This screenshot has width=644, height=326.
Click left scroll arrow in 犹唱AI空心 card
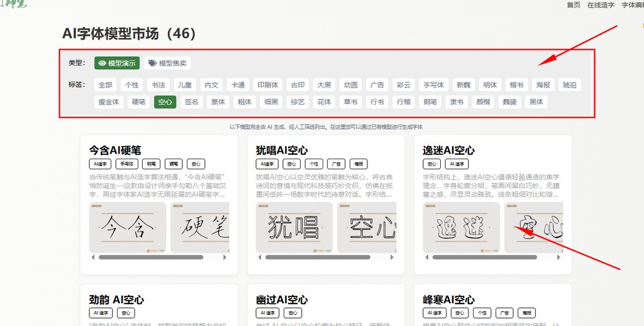[260, 257]
